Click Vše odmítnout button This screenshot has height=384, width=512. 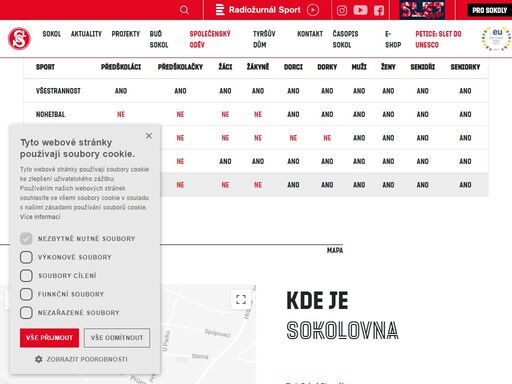pyautogui.click(x=117, y=338)
